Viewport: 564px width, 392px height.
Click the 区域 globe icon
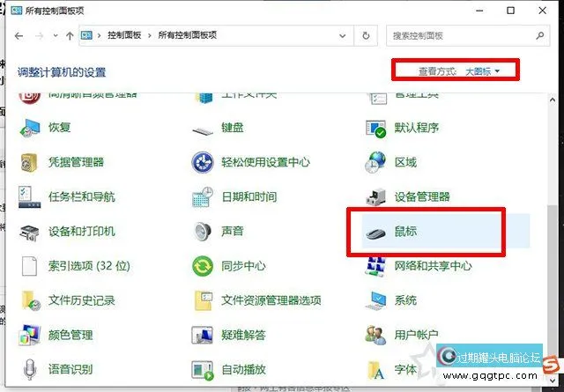pos(375,162)
